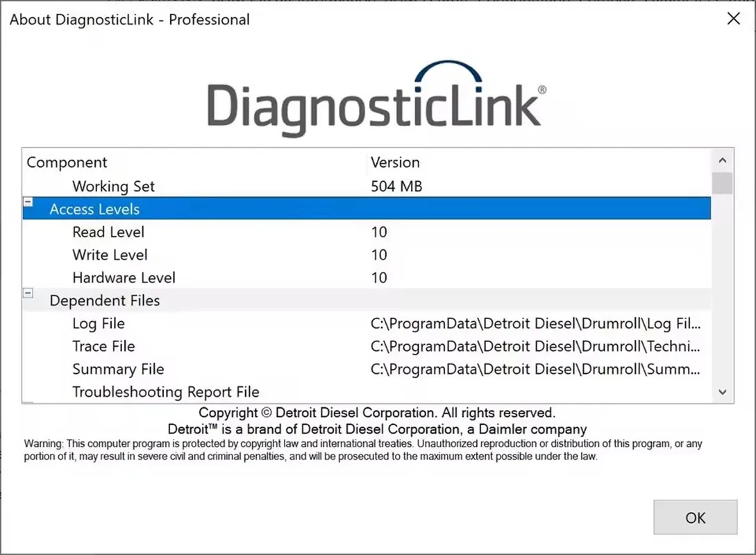Screen dimensions: 756x555
Task: Select the Summary File entry
Action: (367, 369)
